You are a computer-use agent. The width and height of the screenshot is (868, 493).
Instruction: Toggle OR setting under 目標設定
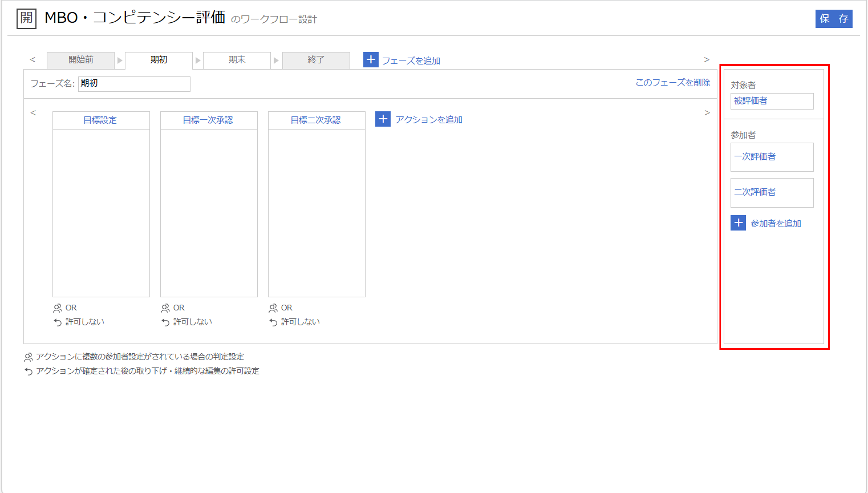[x=71, y=308]
